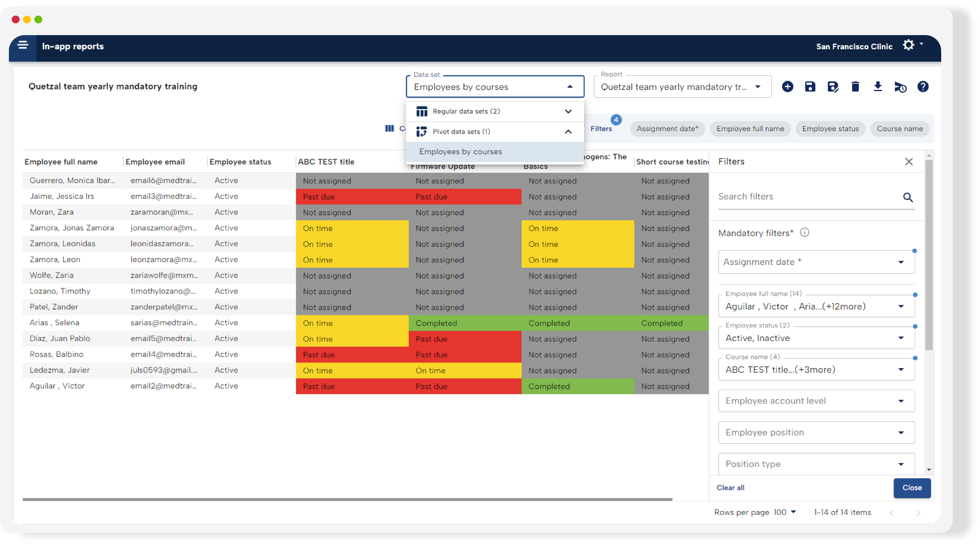Open help via the question mark icon
Screen dimensions: 980x546
coord(923,87)
